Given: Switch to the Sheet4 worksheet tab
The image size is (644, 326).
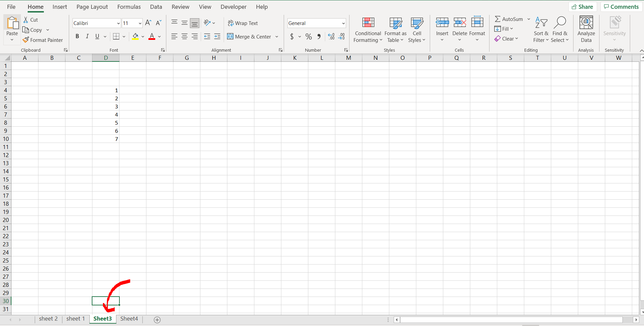Looking at the screenshot, I should point(129,319).
